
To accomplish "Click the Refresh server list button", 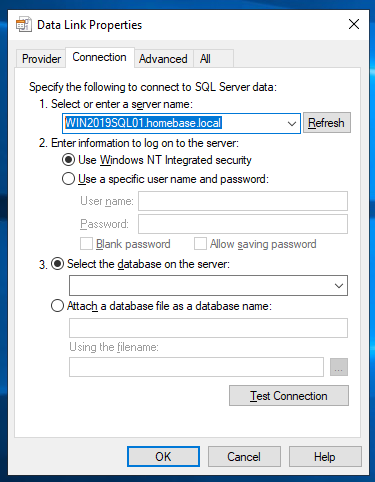I will point(326,123).
